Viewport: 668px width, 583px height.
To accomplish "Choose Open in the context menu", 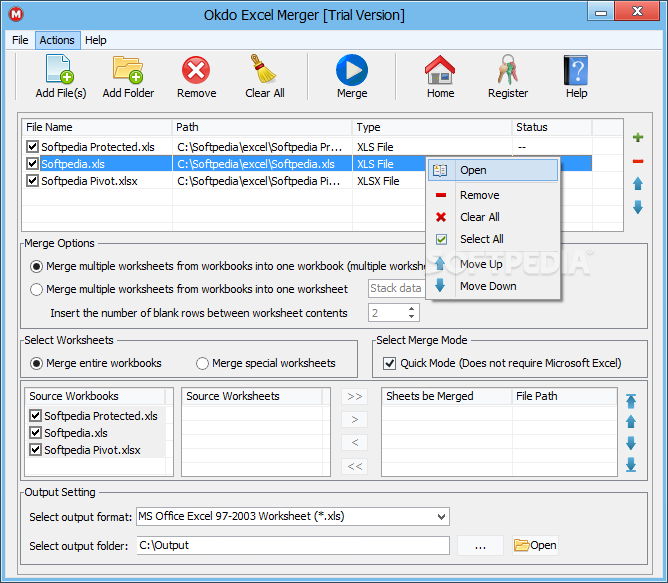I will tap(493, 170).
